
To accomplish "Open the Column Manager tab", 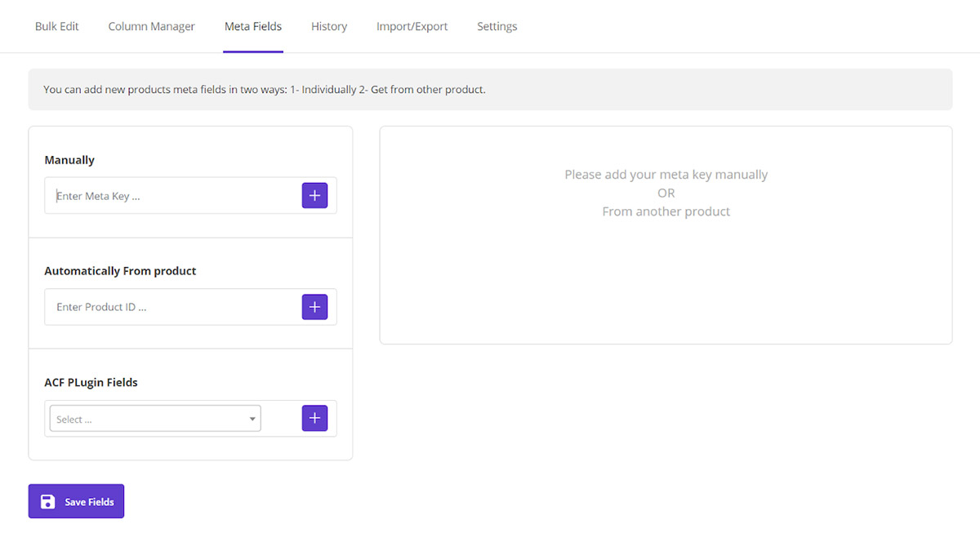I will click(x=152, y=26).
